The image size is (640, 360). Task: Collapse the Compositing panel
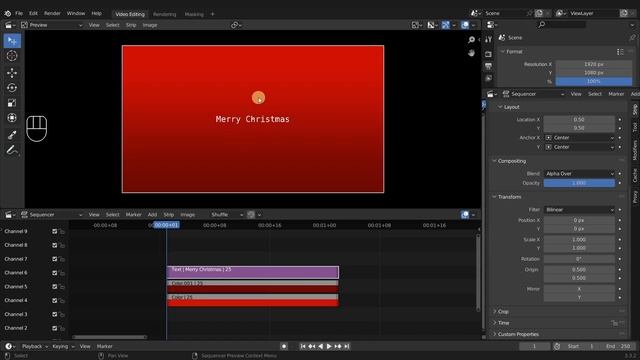coord(512,161)
